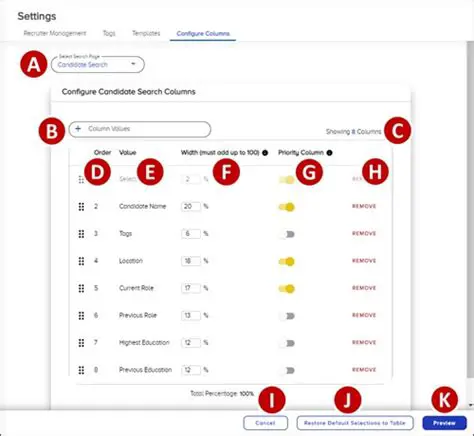Click the info icon beside Priority Column
The image size is (474, 436).
click(329, 153)
